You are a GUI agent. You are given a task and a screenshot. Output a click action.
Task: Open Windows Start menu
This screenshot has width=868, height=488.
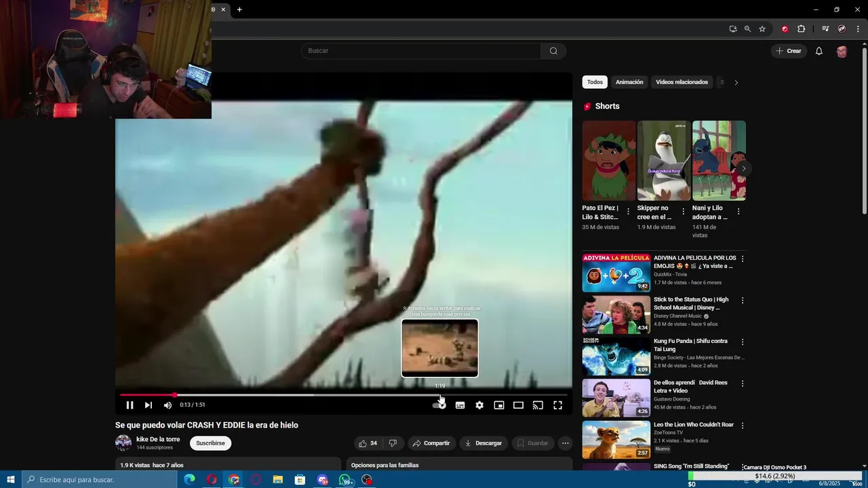[x=11, y=480]
